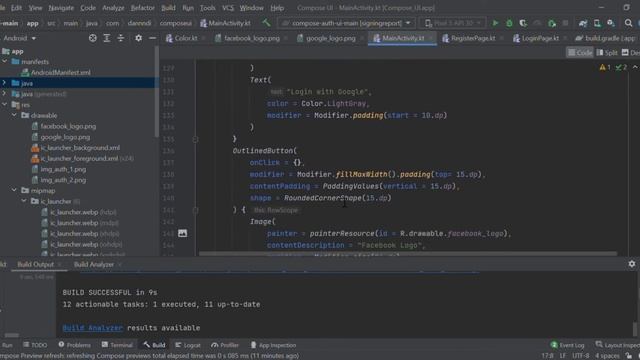Click the 4 spaces indent setting
640x360 pixels.
click(x=607, y=356)
